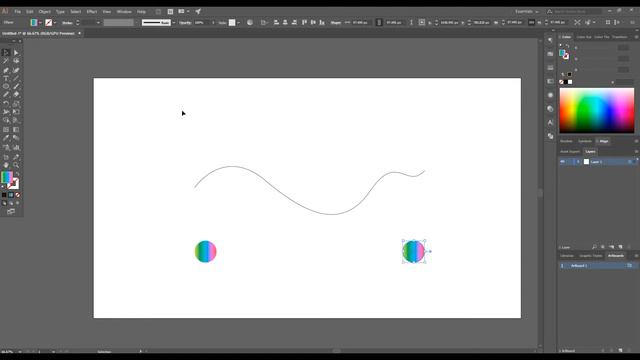Set paint mode to Gradient in toolbox

[x=11, y=195]
